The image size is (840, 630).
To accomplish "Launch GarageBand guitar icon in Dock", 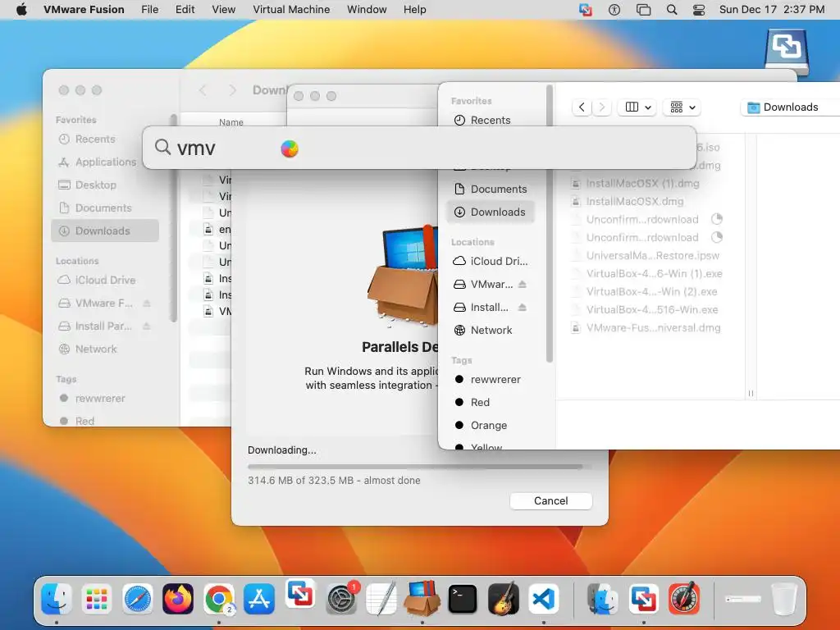I will pos(503,598).
